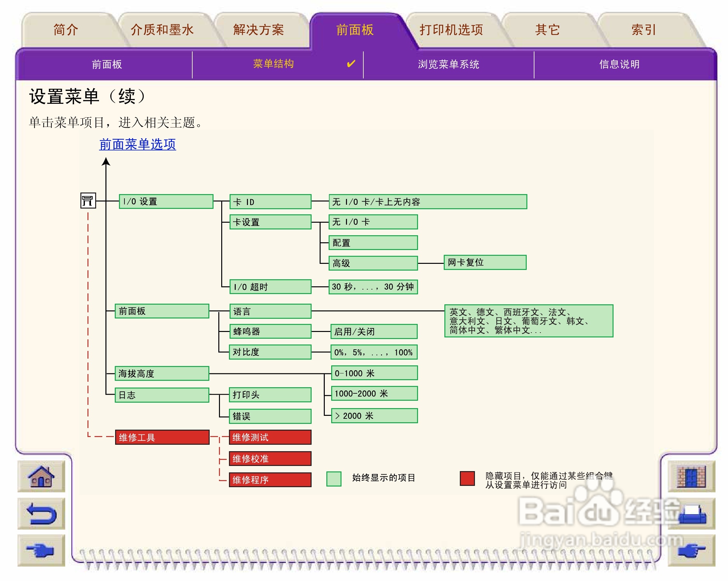The width and height of the screenshot is (728, 581).
Task: Click the red legend color swatch
Action: coord(467,478)
